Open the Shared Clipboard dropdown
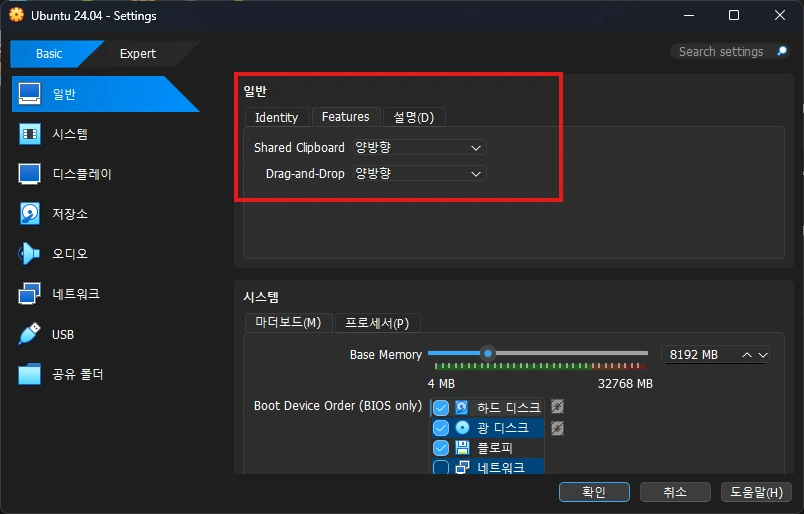This screenshot has width=804, height=514. tap(419, 148)
